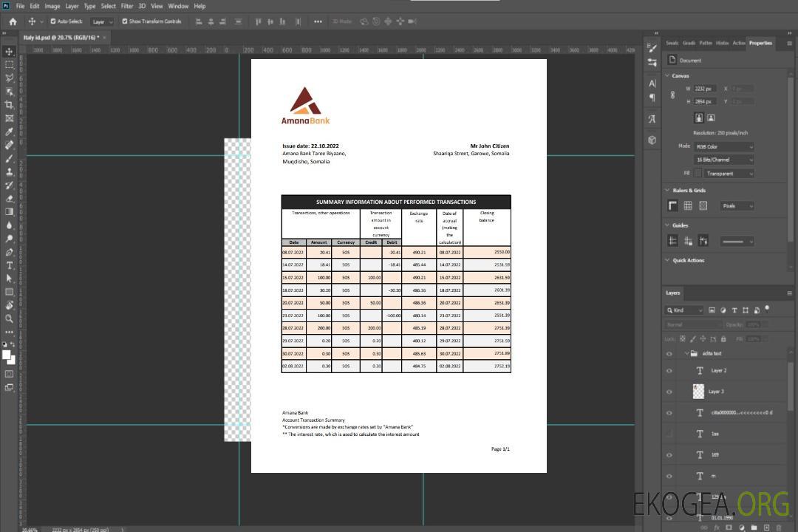Toggle the grid icon in Rulers & Grids
Viewport: 798px width, 532px height.
687,206
